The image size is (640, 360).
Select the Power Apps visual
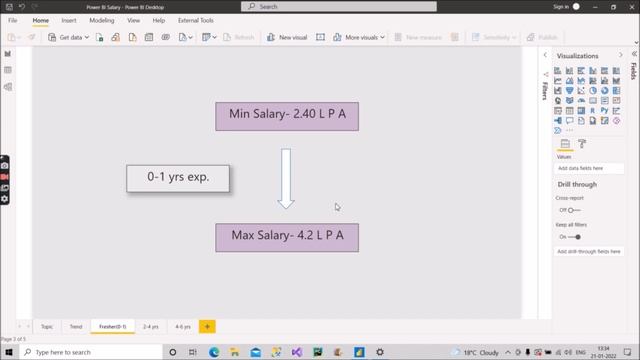click(616, 120)
